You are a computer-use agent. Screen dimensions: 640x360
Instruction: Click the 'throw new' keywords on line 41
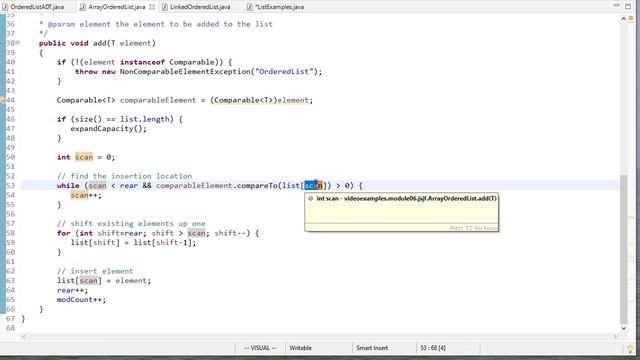pyautogui.click(x=95, y=71)
